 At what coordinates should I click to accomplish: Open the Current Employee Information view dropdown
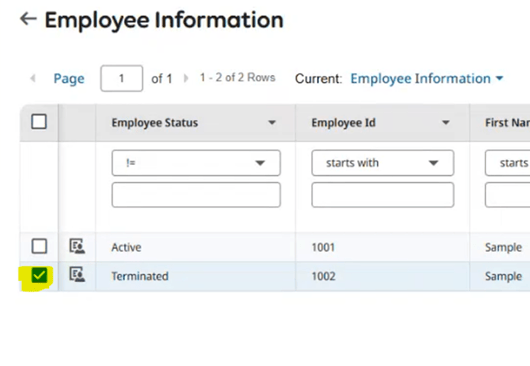click(427, 78)
